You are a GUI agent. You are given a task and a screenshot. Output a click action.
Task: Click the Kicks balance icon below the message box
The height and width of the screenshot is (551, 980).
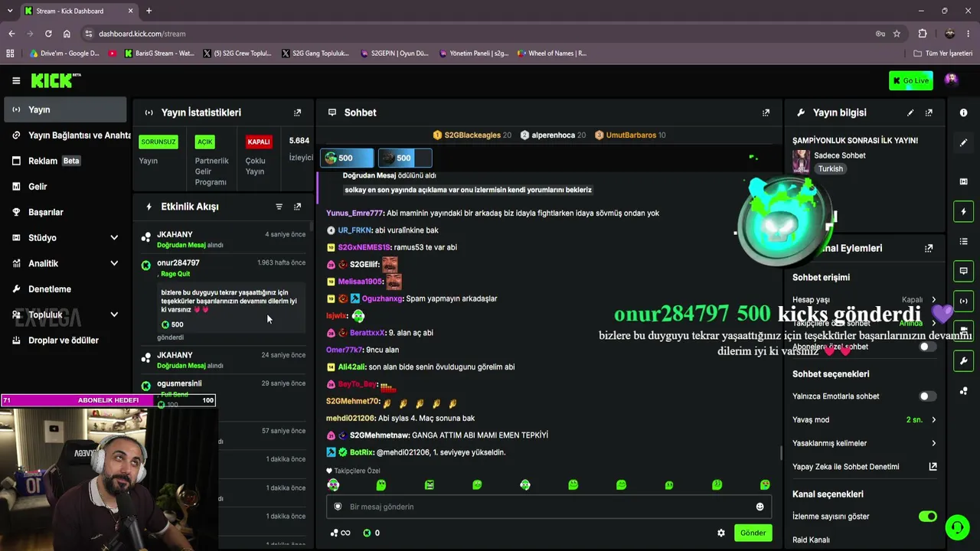pos(367,533)
